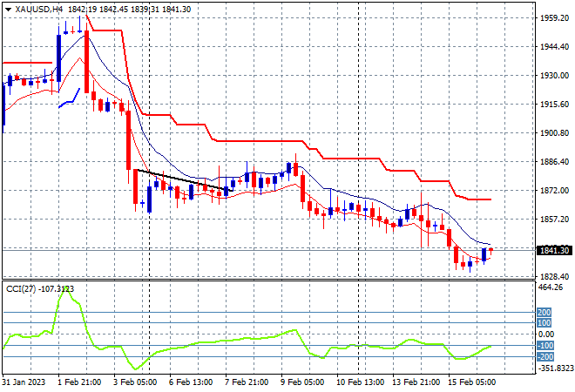Select the CCI 200 level tag

545,313
